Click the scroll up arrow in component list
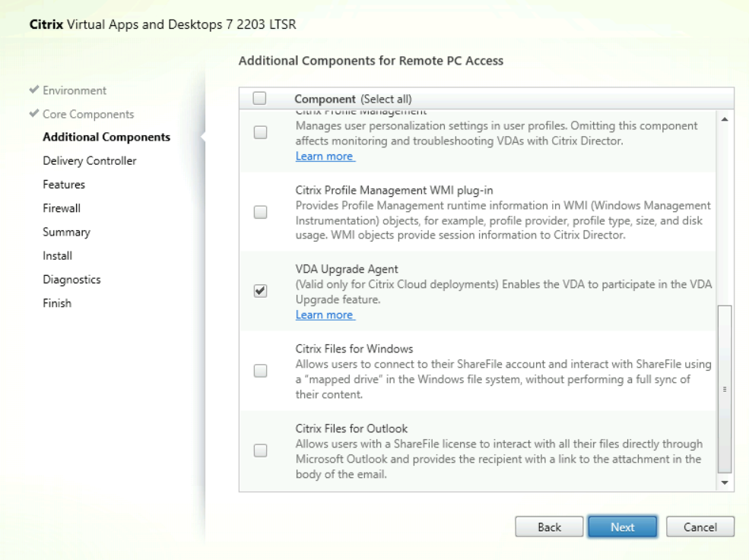The height and width of the screenshot is (560, 749). [725, 119]
